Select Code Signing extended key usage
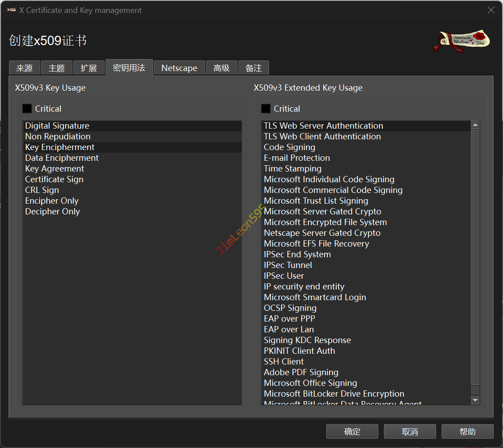This screenshot has height=448, width=503. pos(289,147)
